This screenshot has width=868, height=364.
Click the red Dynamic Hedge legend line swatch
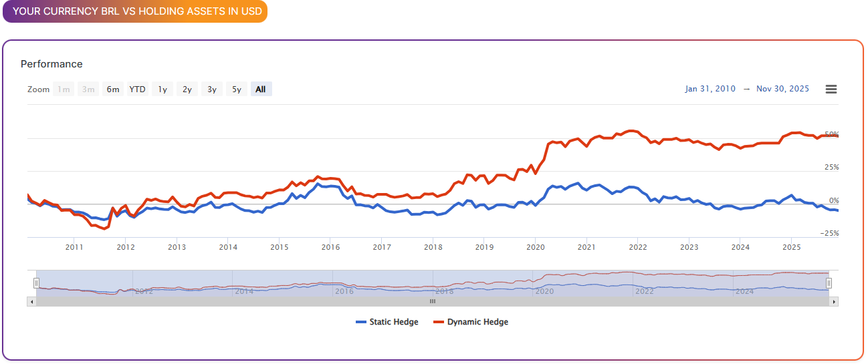click(x=439, y=322)
